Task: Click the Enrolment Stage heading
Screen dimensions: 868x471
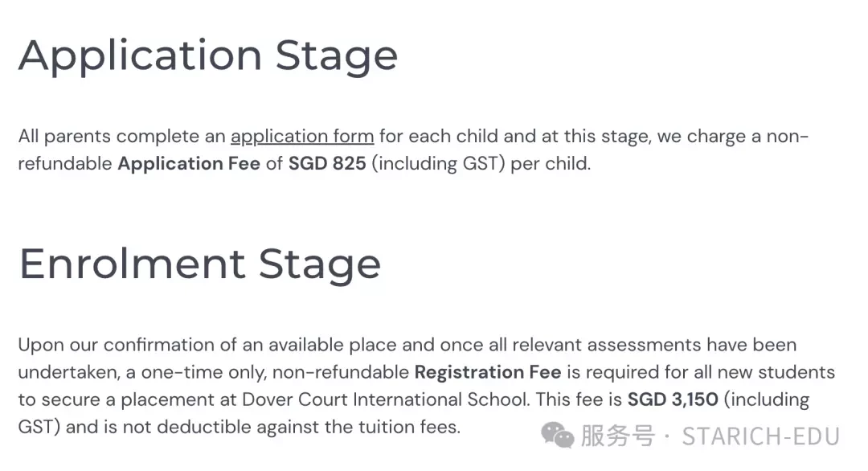Action: click(200, 265)
